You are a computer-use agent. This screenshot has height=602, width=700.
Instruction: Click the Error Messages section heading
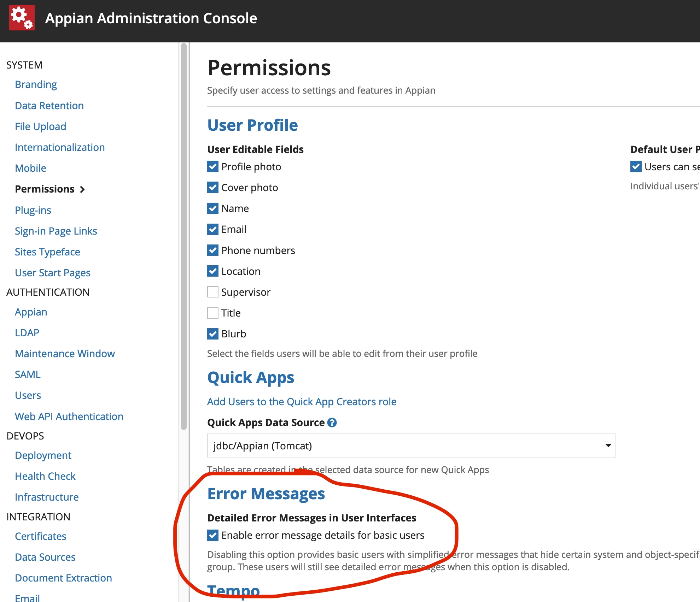pyautogui.click(x=266, y=494)
